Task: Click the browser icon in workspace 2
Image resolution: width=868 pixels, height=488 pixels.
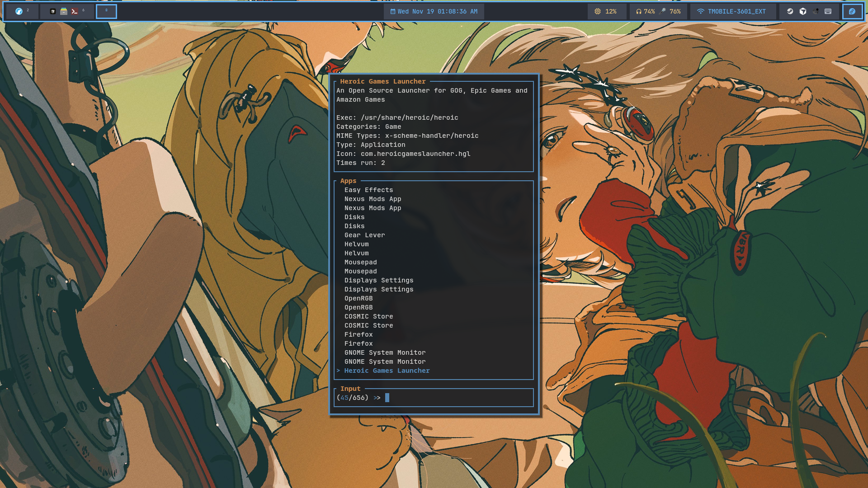Action: (x=19, y=11)
